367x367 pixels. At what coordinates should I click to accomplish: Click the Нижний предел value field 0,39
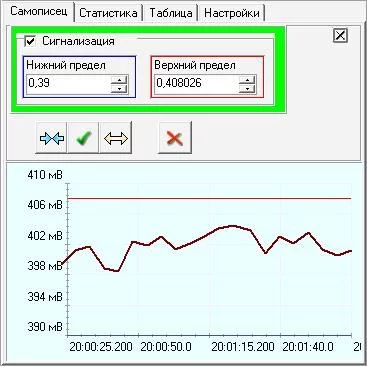[x=68, y=83]
